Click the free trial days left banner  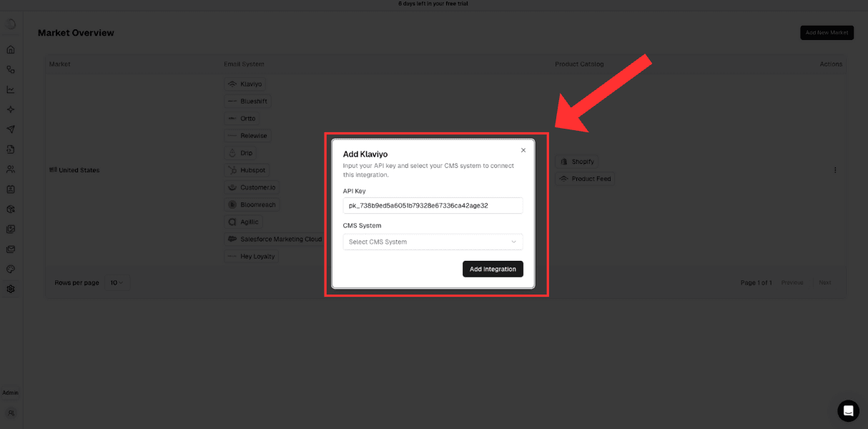click(433, 4)
